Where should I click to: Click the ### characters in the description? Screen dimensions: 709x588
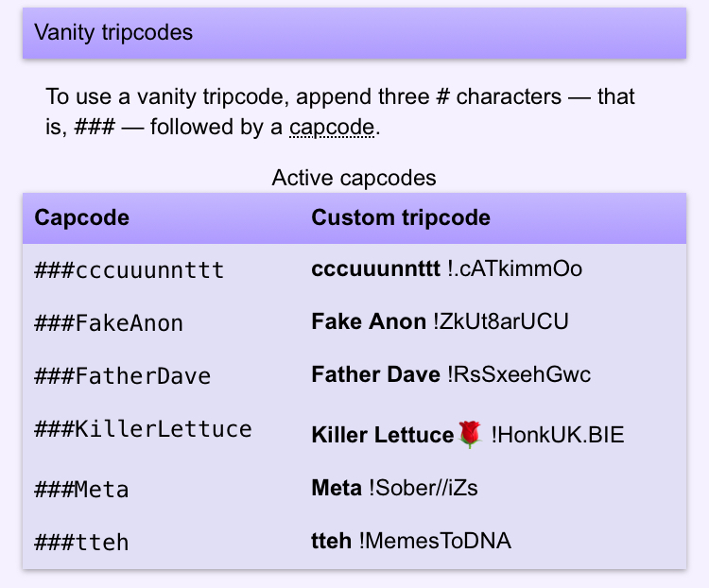pos(95,127)
